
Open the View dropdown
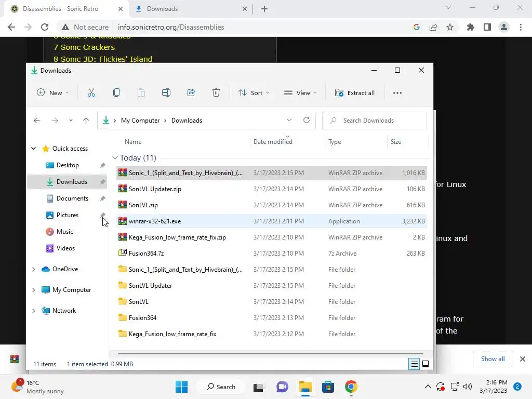(300, 93)
